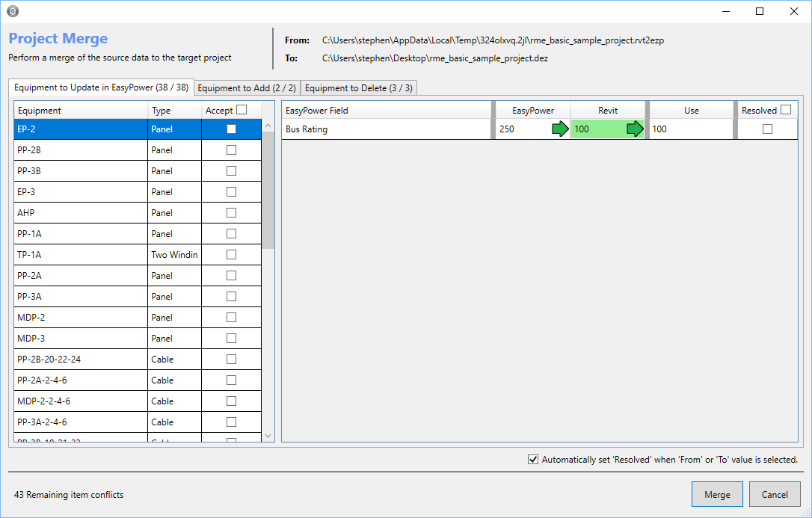Toggle the Accept header checkbox for all equipment
The height and width of the screenshot is (518, 812).
point(242,110)
